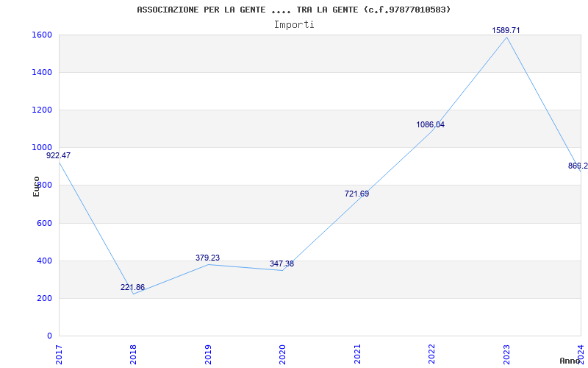Click the x-axis year label 2018
Image resolution: width=588 pixels, height=368 pixels.
click(133, 354)
